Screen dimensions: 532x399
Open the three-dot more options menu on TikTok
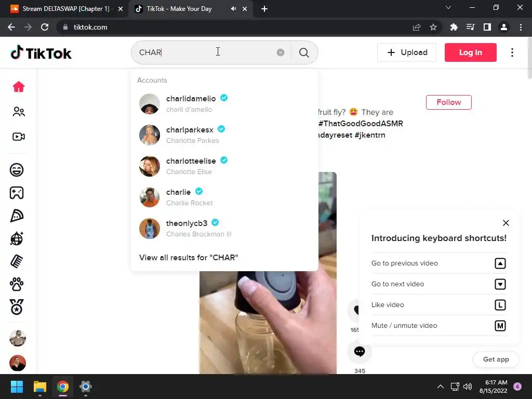512,52
